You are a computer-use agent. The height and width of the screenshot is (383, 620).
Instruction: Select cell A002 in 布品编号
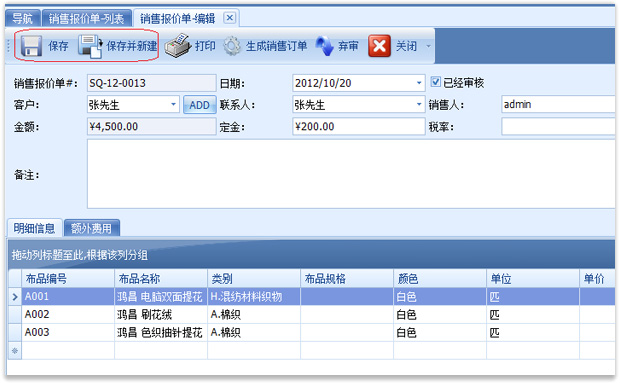click(x=68, y=315)
